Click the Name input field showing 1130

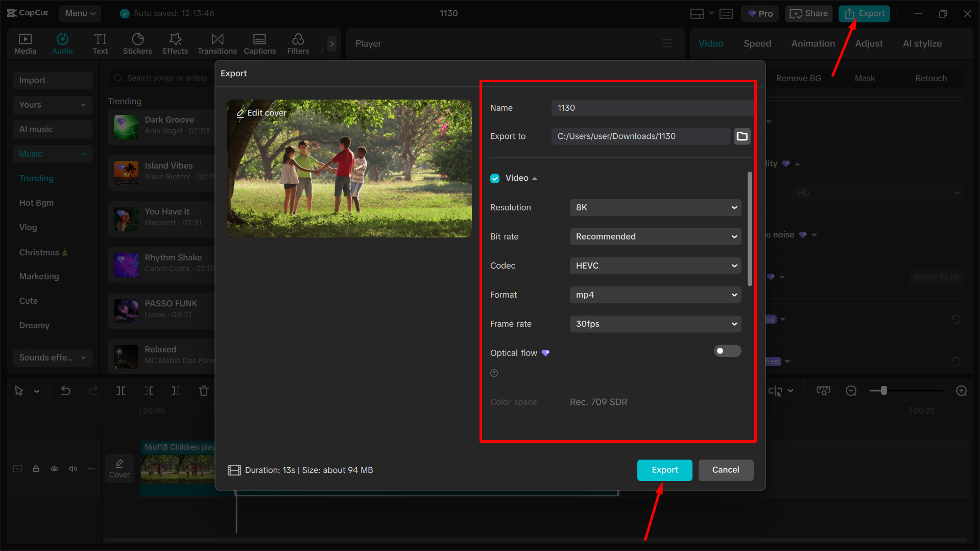click(x=651, y=108)
